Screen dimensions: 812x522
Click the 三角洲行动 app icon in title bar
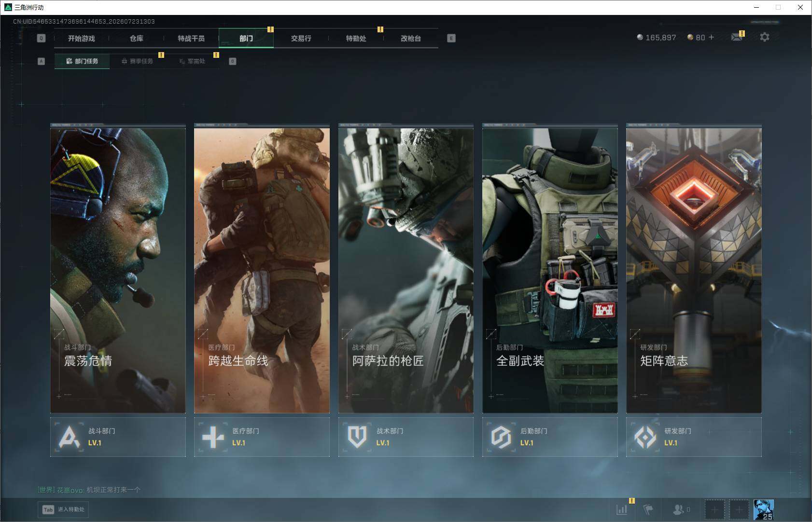(8, 7)
